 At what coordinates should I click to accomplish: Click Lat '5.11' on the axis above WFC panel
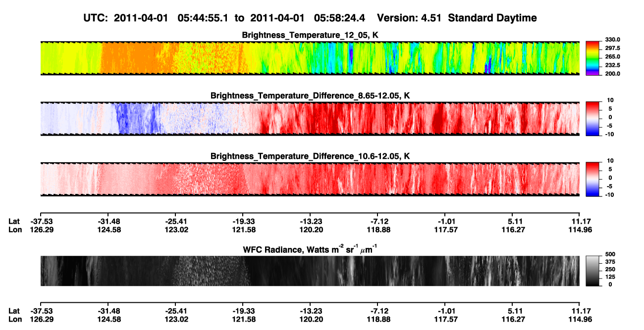[512, 222]
